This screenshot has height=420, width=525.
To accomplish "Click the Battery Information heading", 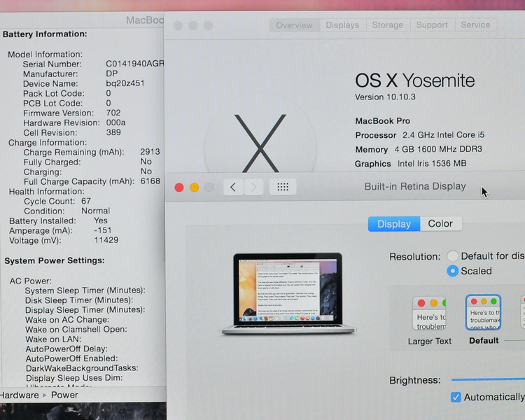I will [x=45, y=34].
